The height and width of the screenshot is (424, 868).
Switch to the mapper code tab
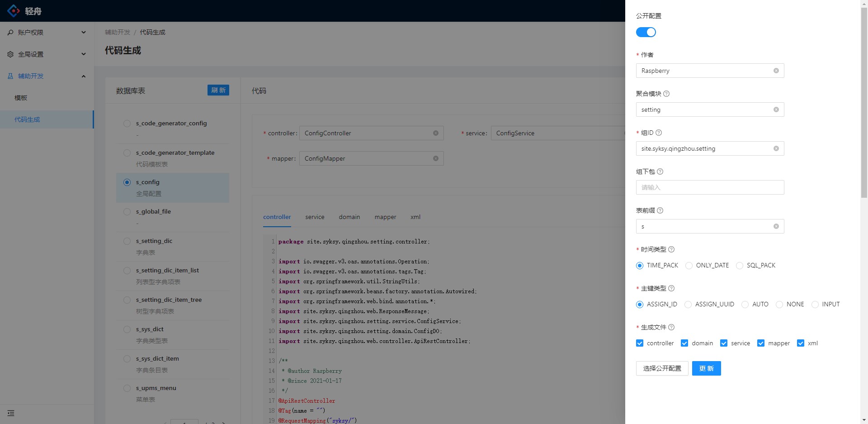pyautogui.click(x=385, y=217)
